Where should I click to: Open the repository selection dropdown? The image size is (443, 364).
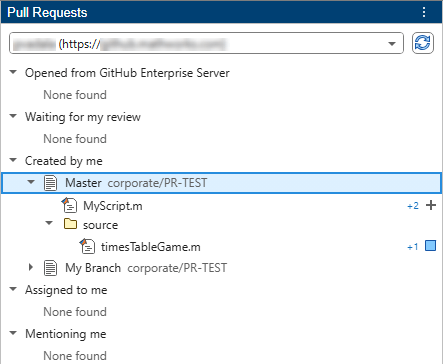[392, 43]
